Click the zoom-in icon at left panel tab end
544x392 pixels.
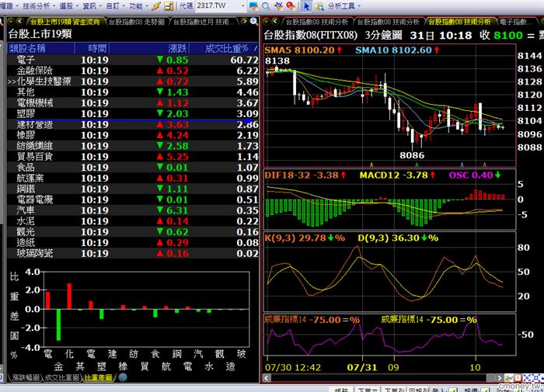tap(254, 22)
